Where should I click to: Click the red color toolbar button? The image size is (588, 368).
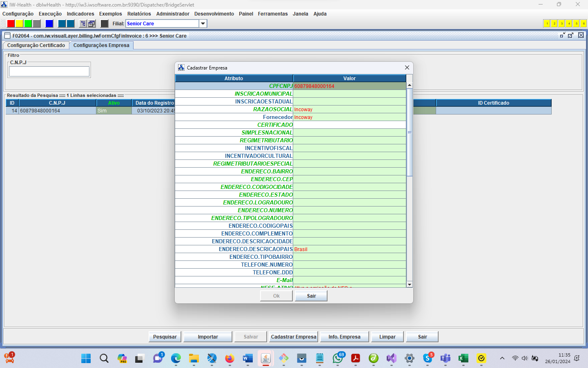click(x=11, y=24)
